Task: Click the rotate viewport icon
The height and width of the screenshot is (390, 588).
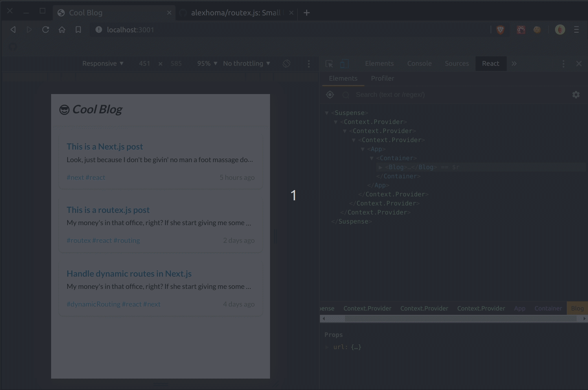Action: coord(287,63)
